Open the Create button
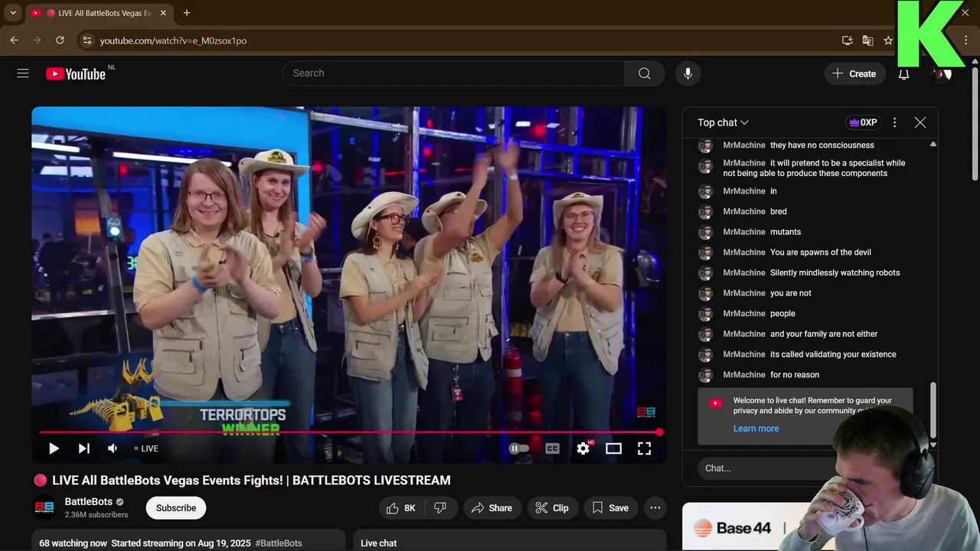Screen dimensions: 980x551 click(x=854, y=73)
